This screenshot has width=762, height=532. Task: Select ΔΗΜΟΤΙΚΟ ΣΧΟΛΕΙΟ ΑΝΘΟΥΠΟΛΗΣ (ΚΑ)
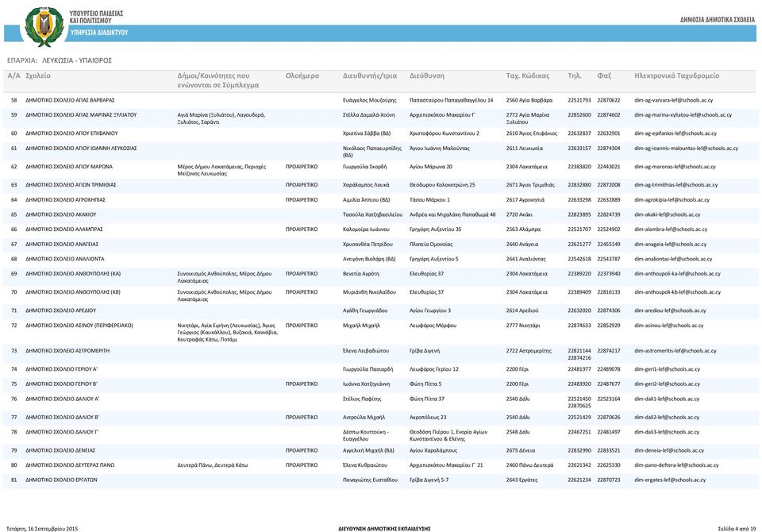[x=73, y=274]
